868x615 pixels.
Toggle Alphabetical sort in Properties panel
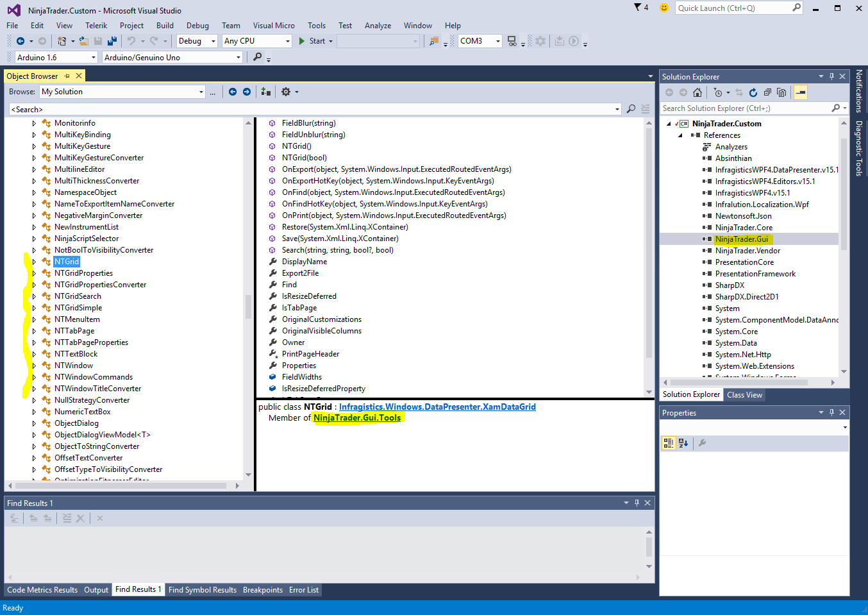pos(683,442)
